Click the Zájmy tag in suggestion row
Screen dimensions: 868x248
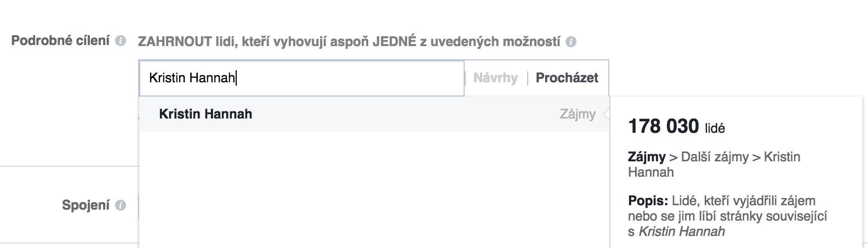point(578,114)
